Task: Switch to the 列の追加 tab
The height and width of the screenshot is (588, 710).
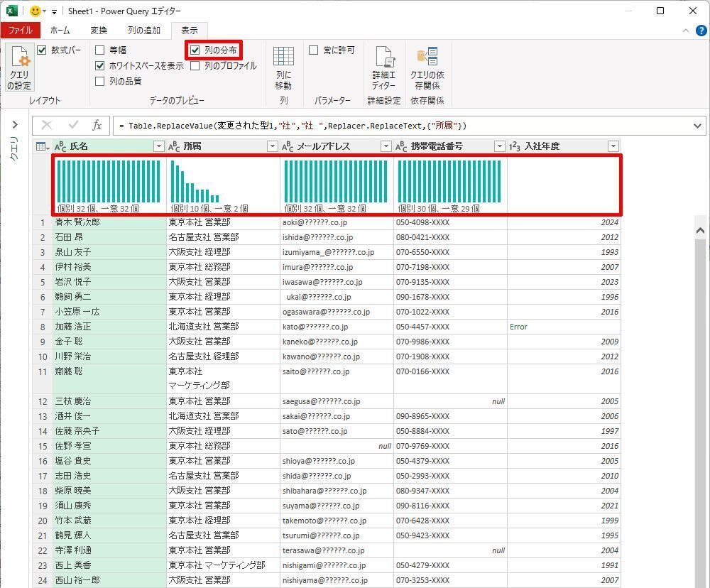Action: click(144, 31)
